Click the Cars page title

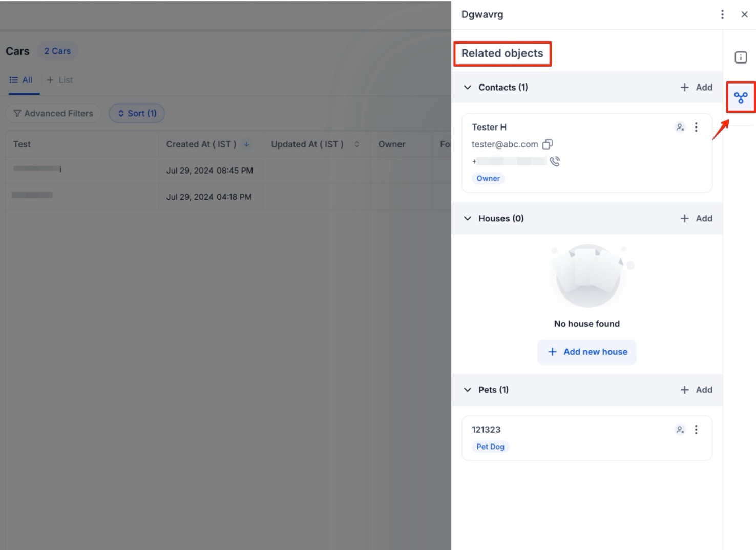tap(17, 51)
